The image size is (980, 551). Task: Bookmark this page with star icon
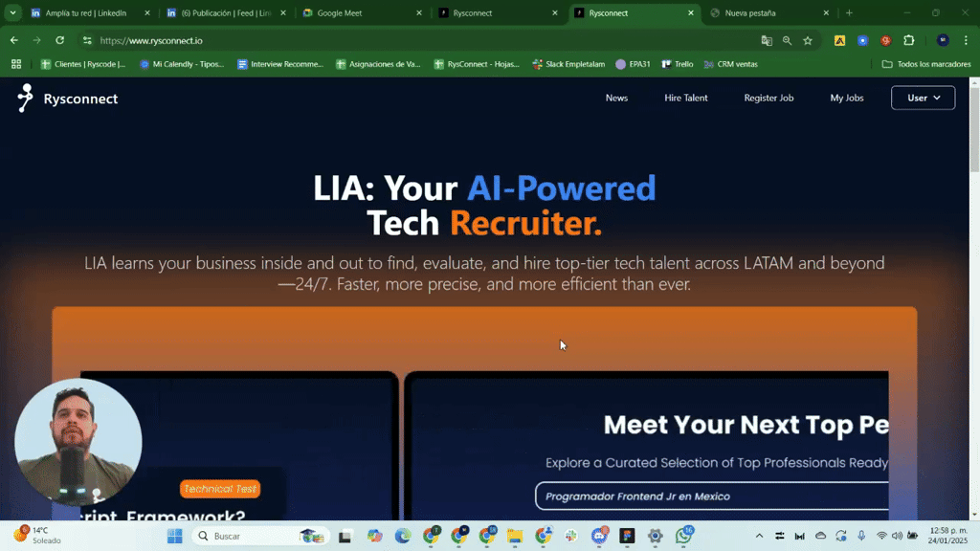point(808,40)
